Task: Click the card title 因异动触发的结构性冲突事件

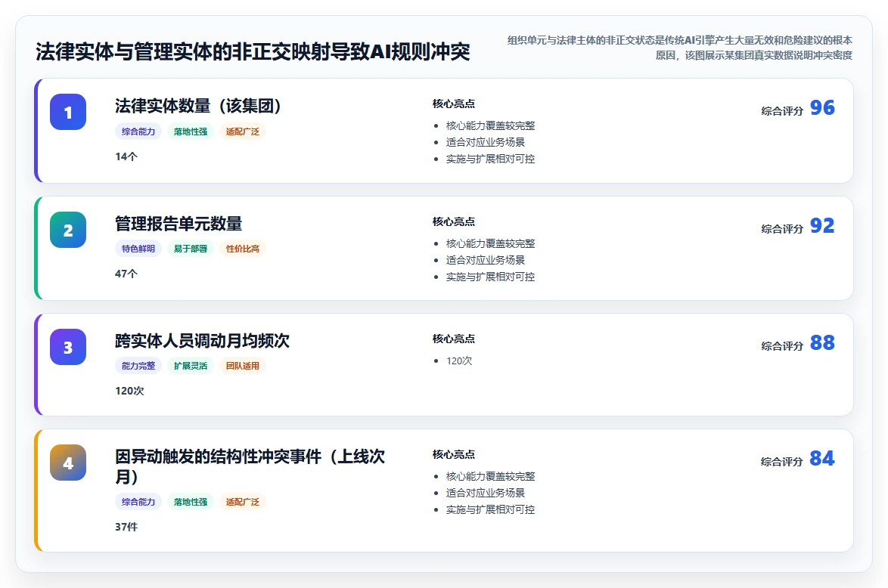Action: coord(250,466)
